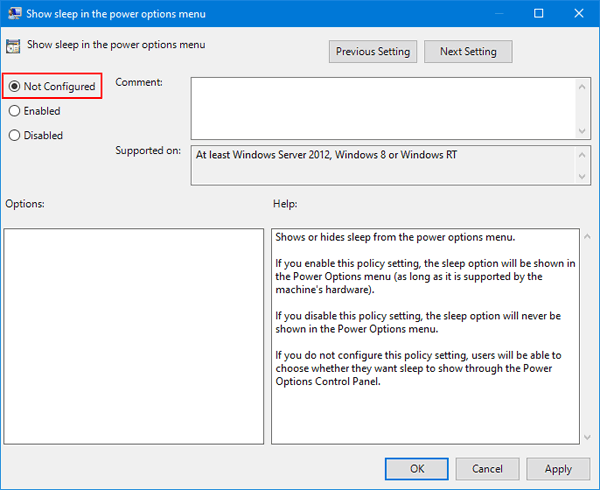The image size is (600, 490).
Task: Click inside the empty Options pane
Action: tap(133, 336)
